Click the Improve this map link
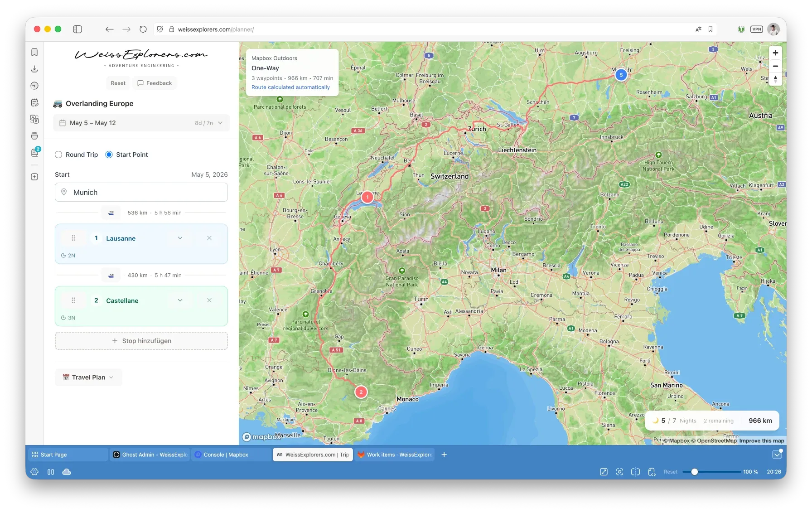This screenshot has height=513, width=812. point(762,440)
